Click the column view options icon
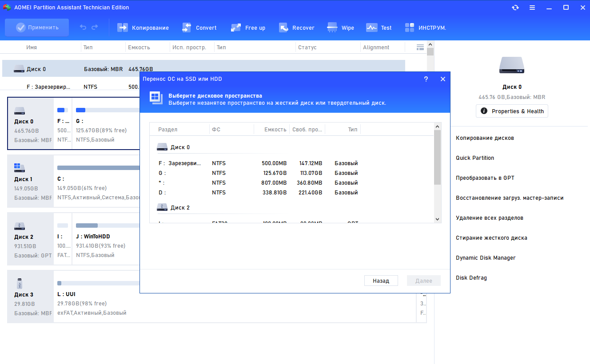This screenshot has width=590, height=364. pyautogui.click(x=420, y=47)
